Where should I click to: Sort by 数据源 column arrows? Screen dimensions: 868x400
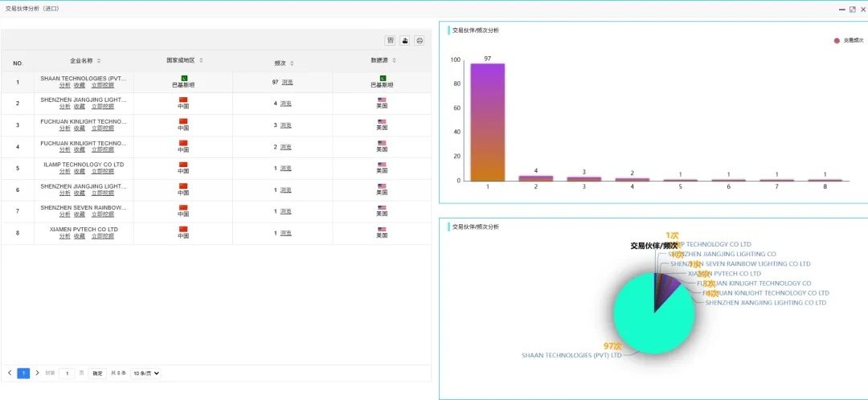coord(394,59)
